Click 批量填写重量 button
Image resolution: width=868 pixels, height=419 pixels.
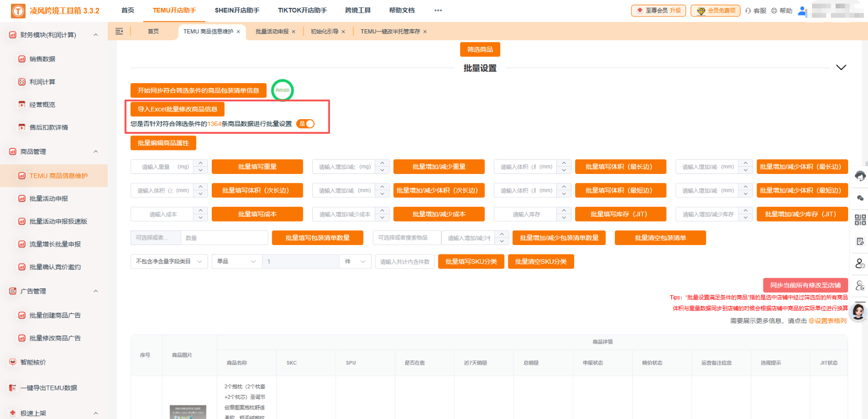click(257, 167)
